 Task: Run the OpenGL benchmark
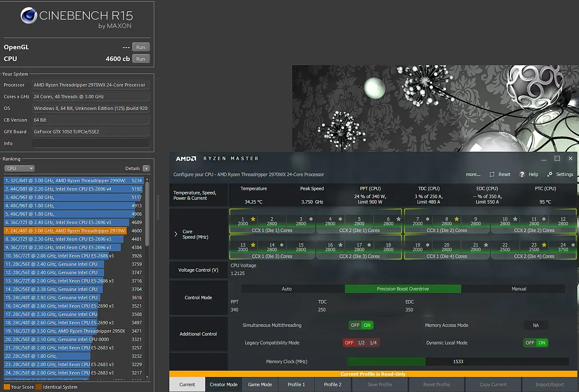(141, 47)
